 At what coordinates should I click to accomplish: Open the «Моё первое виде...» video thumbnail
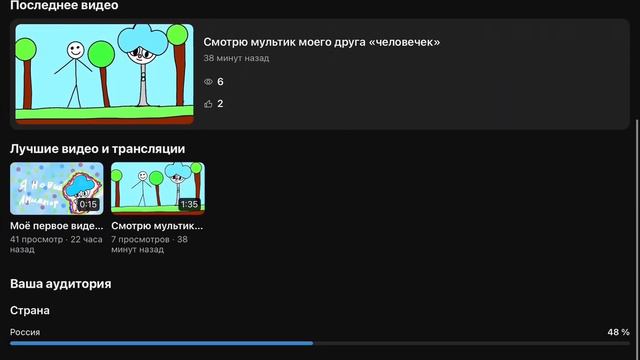[57, 189]
